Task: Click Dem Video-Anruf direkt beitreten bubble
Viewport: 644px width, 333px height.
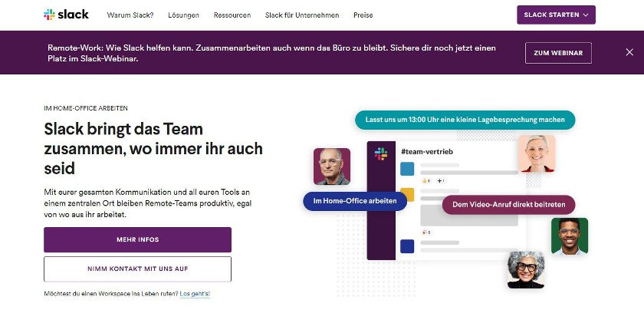Action: coord(509,204)
